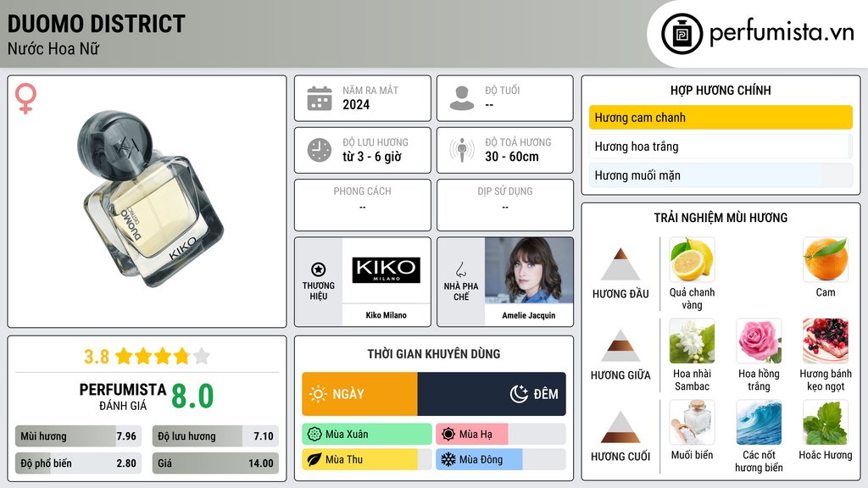868x488 pixels.
Task: Click the sun icon in the Ngày bar
Action: pos(319,394)
